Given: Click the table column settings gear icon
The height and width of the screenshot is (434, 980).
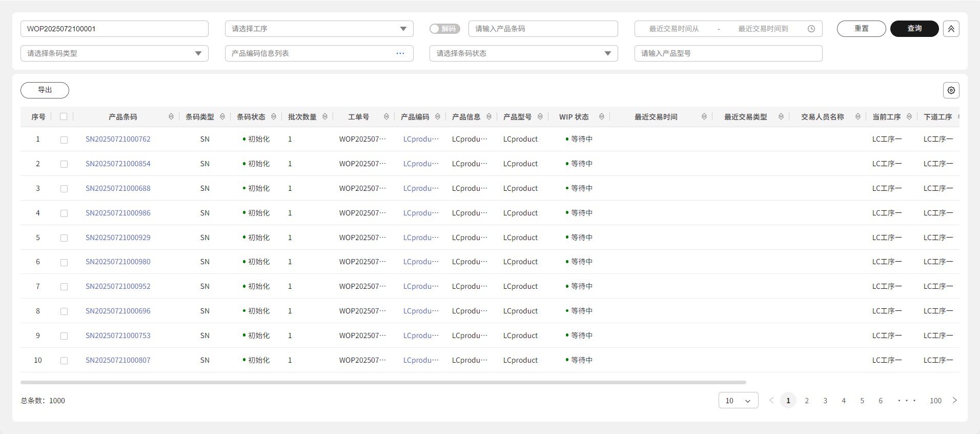Looking at the screenshot, I should tap(951, 90).
